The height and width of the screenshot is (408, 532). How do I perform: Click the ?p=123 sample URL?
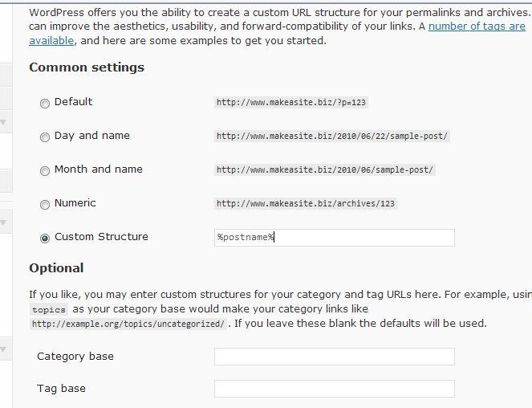click(291, 103)
